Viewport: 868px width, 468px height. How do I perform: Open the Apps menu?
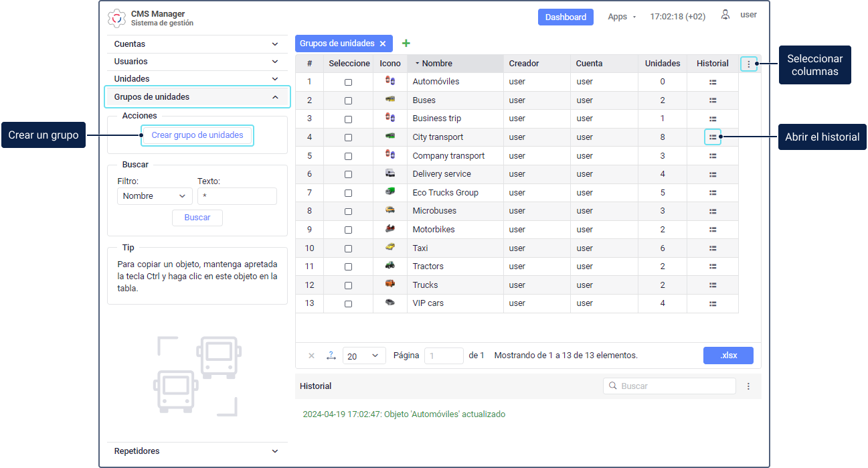click(x=622, y=17)
